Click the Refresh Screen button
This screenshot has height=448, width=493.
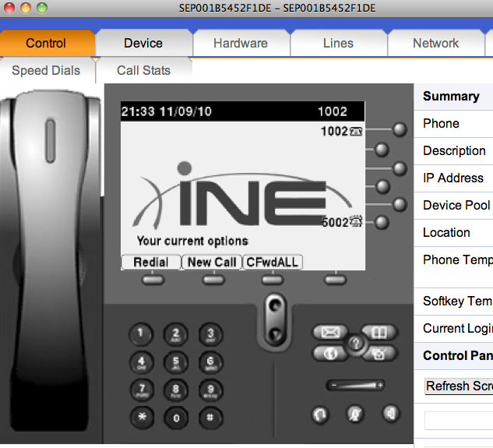pos(459,386)
